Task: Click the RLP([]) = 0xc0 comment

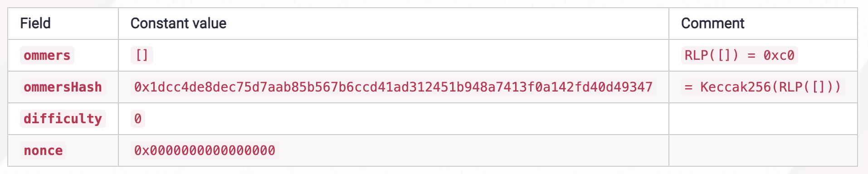Action: [739, 55]
